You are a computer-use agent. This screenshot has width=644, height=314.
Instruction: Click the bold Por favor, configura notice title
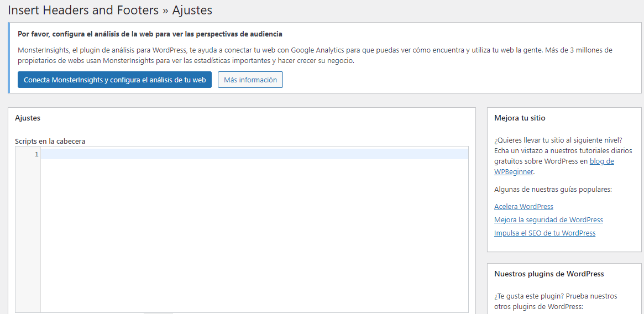(150, 34)
